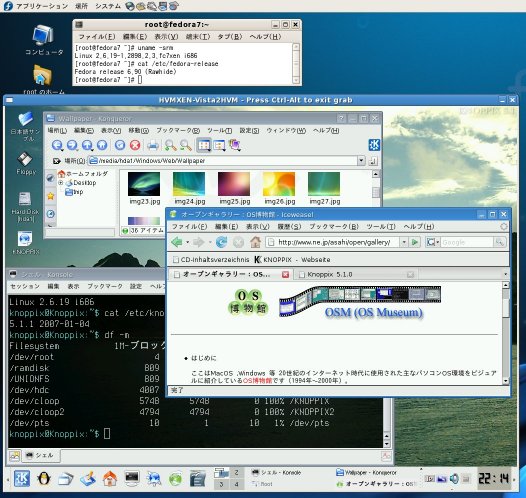Open the Floppy desktop icon
526x498 pixels.
click(25, 164)
